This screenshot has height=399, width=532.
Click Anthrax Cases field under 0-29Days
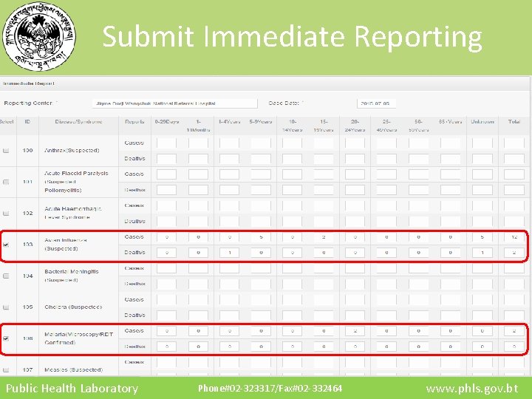click(x=166, y=143)
